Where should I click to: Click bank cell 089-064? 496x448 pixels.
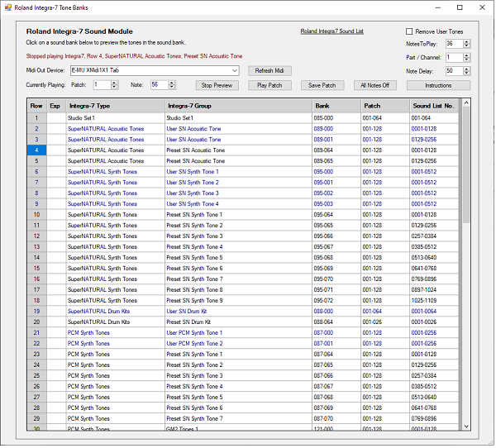coord(336,150)
